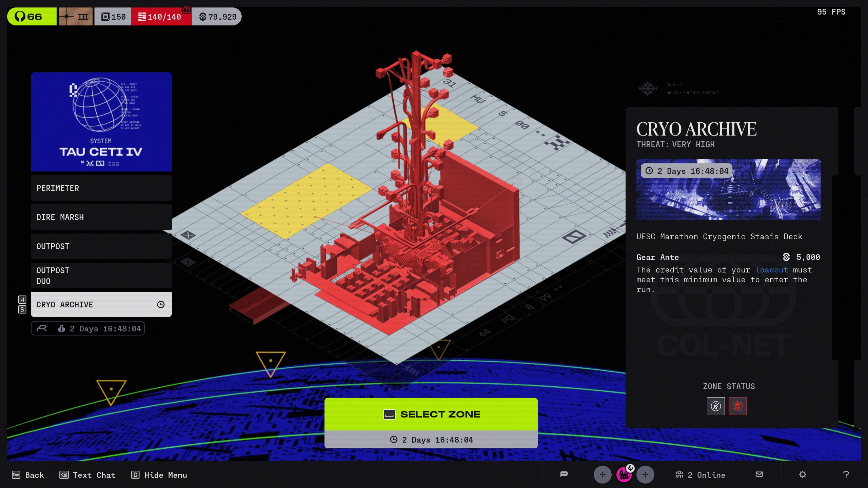Select the Perimeter zone

(x=101, y=188)
